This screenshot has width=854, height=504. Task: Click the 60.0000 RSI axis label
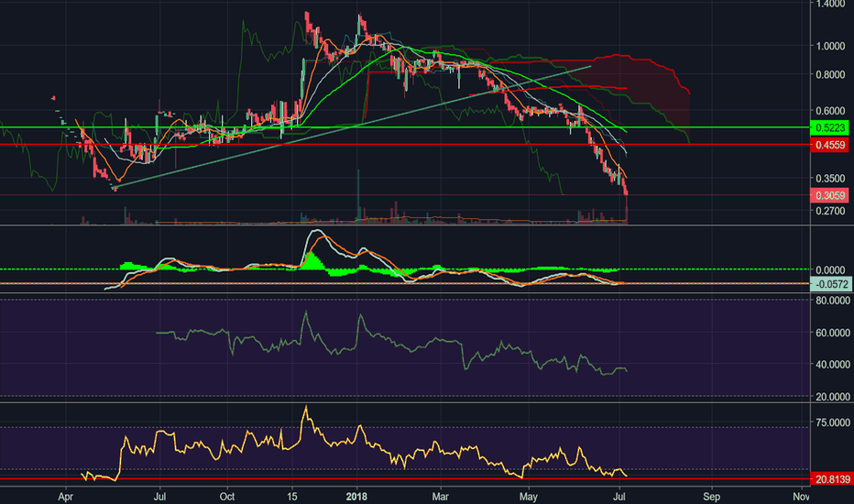coord(833,333)
